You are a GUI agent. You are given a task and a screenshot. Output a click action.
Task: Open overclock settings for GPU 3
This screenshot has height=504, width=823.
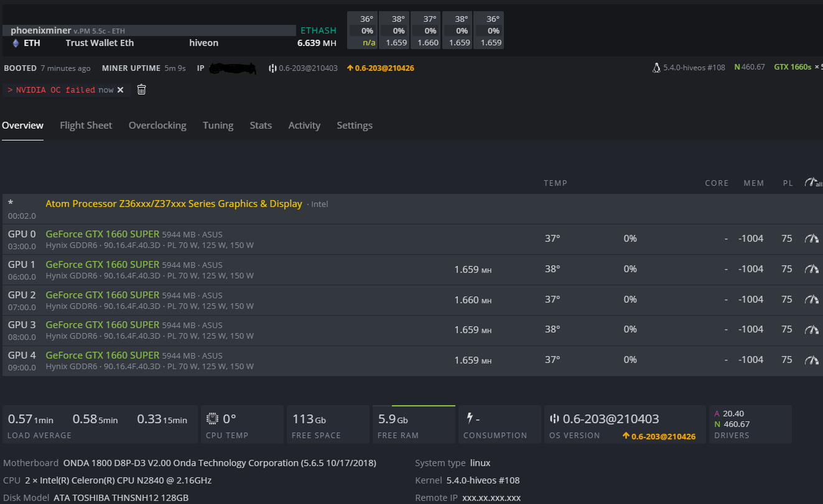tap(811, 329)
